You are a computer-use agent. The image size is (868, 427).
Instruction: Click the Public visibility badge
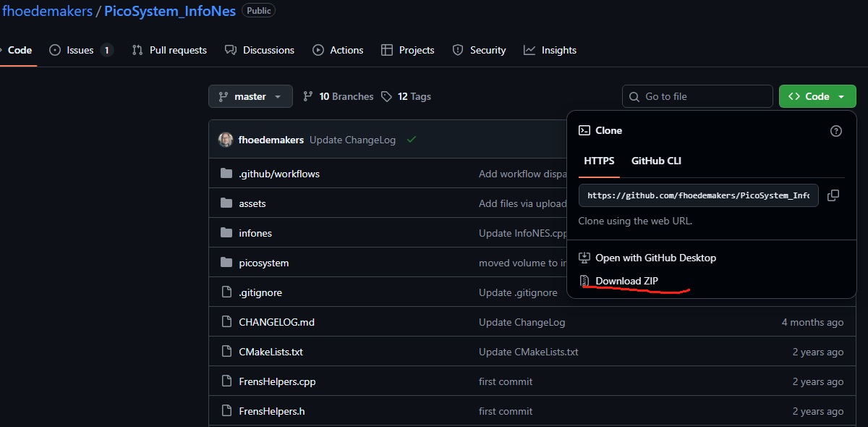coord(258,11)
